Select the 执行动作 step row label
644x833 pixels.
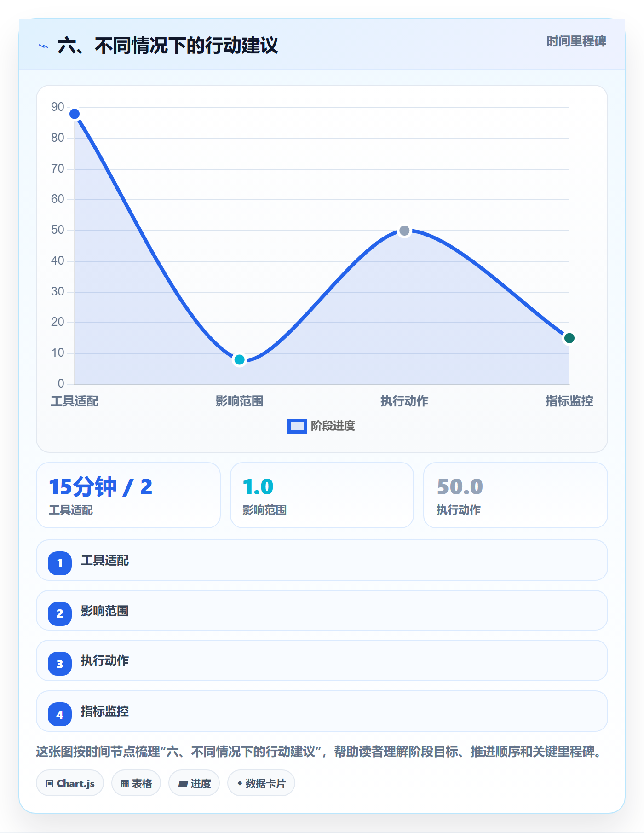105,661
